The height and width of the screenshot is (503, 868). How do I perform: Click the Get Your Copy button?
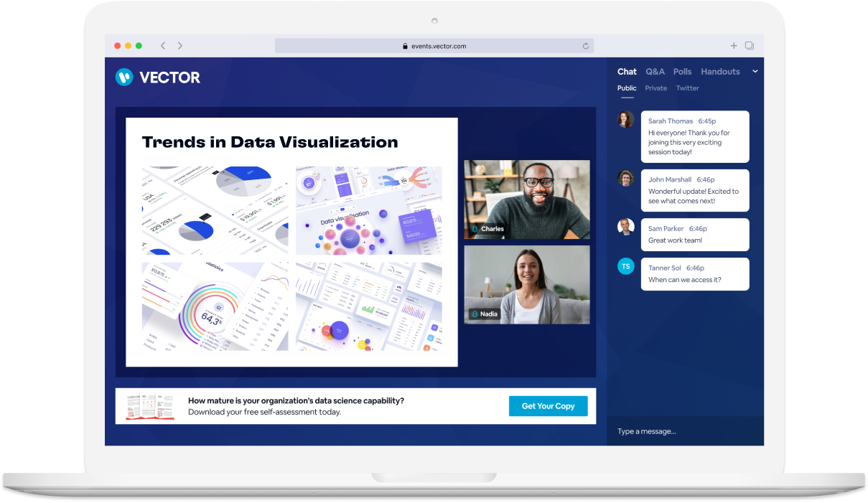point(548,406)
